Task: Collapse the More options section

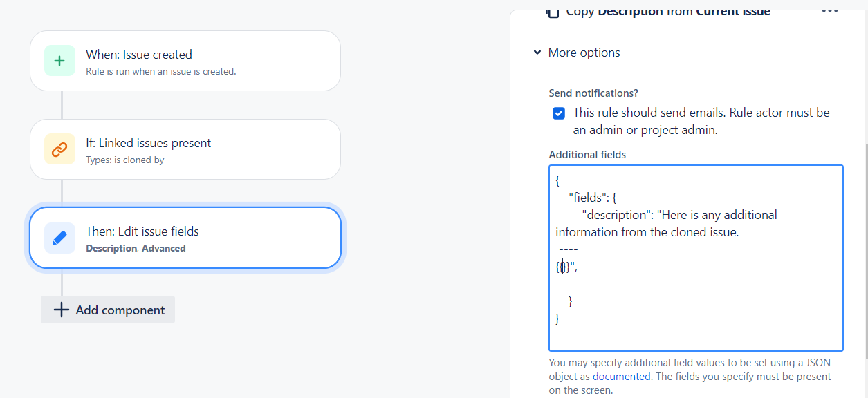Action: click(577, 53)
